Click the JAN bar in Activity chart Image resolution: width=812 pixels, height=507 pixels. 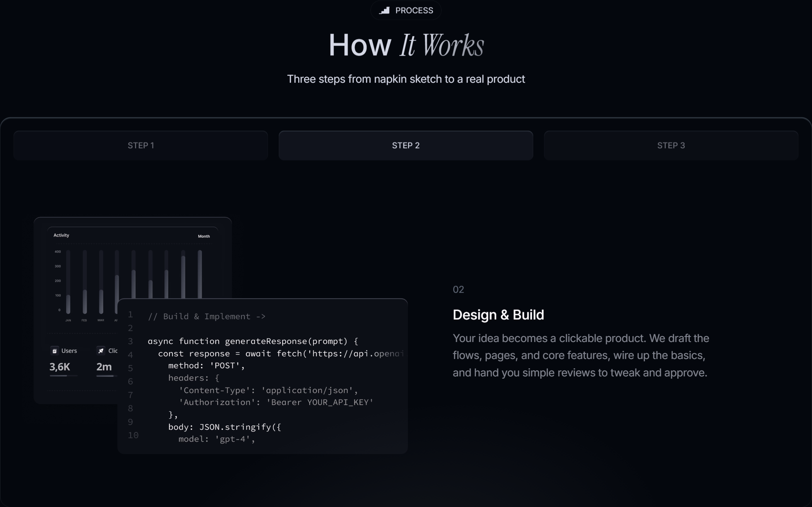click(68, 303)
